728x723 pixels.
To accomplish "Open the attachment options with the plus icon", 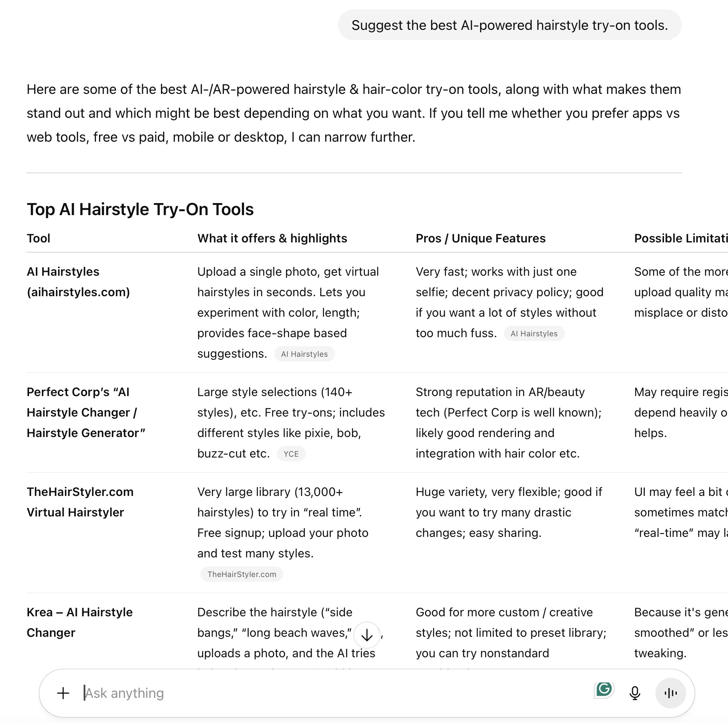I will (63, 693).
